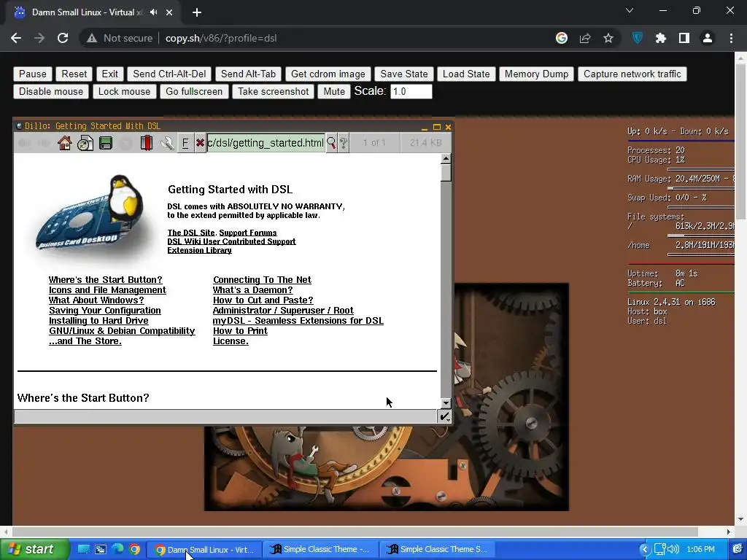Click the Bitwarden shield extension icon
The width and height of the screenshot is (747, 560).
click(x=638, y=38)
